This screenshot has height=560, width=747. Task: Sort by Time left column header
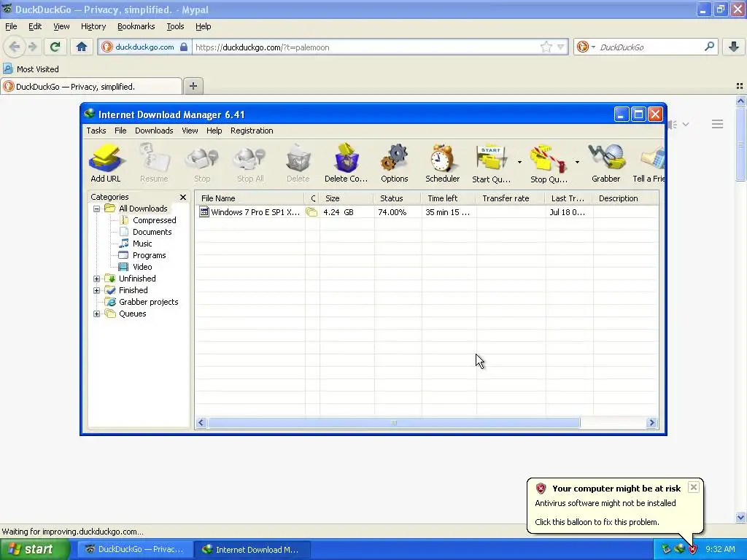[449, 198]
